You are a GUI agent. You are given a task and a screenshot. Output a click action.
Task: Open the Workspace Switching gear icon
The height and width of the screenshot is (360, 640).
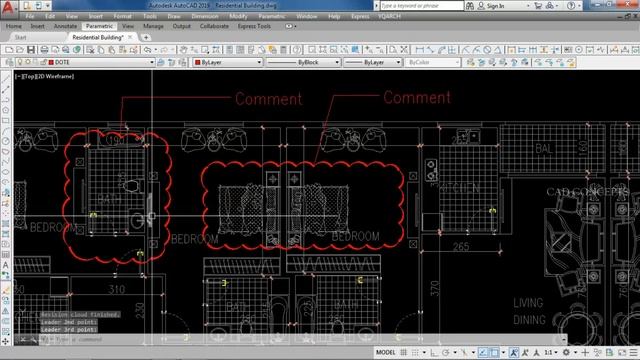[566, 352]
